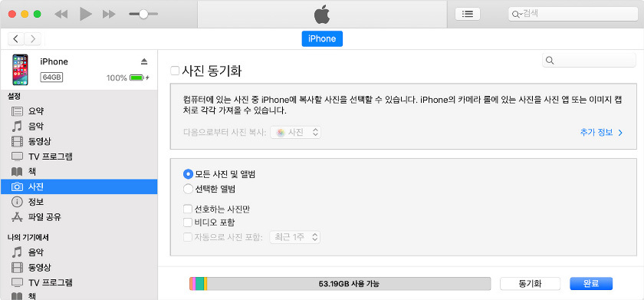Select the highlighted 사진 sidebar item
The image size is (644, 300).
79,186
